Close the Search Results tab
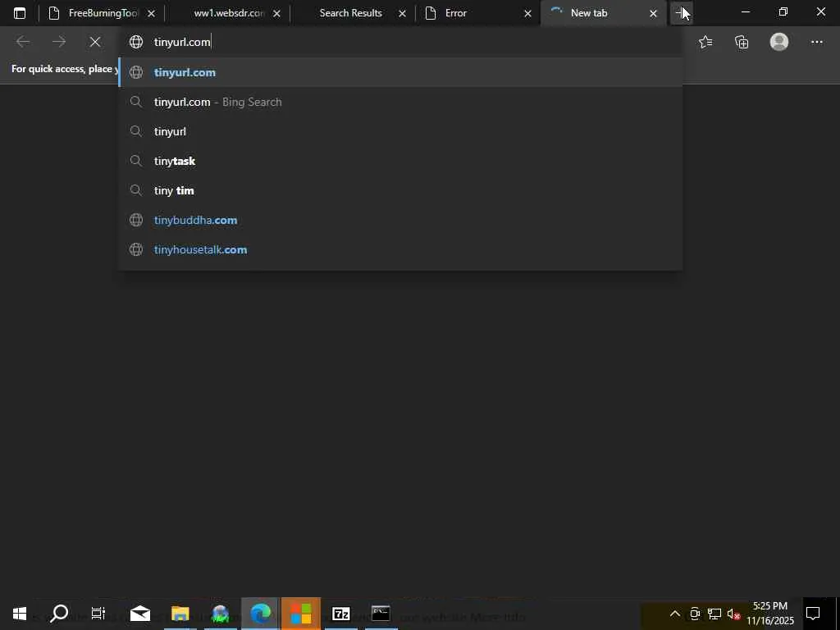Screen dimensions: 840x630 click(x=402, y=13)
